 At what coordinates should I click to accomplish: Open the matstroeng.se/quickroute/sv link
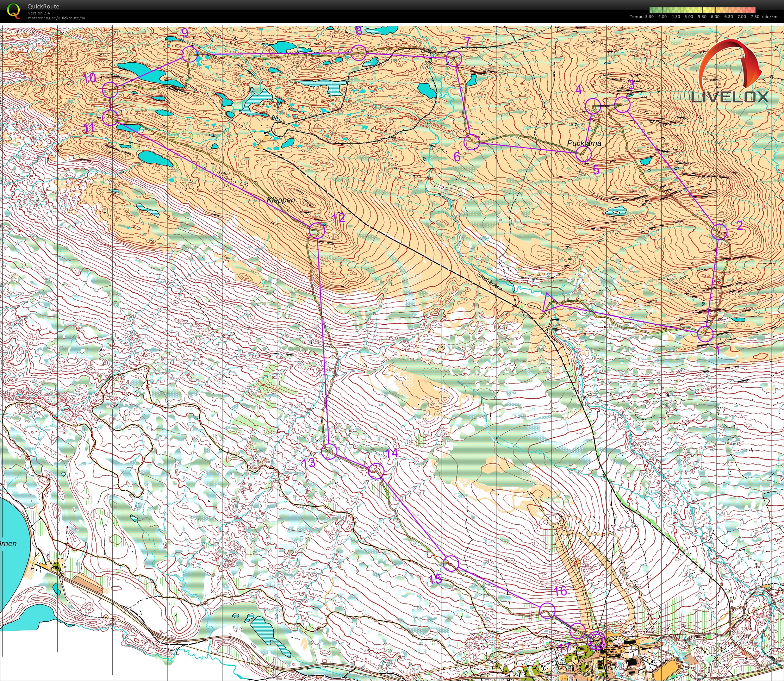coord(56,18)
